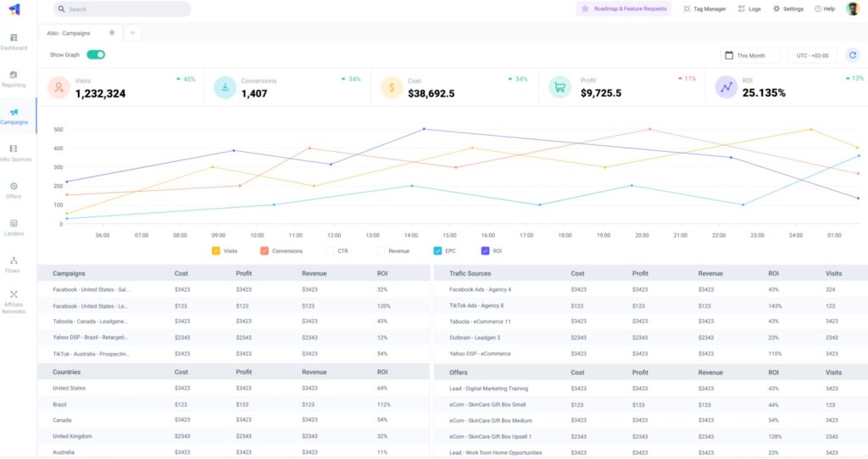Click the star icon on Roadmap button
868x459 pixels.
[x=585, y=8]
